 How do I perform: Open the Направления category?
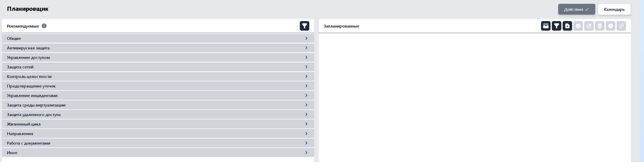pos(158,134)
